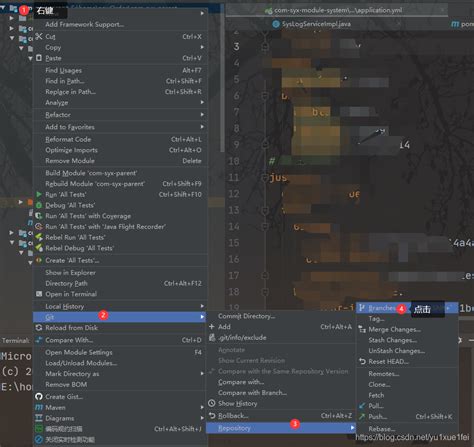The height and width of the screenshot is (447, 474).
Task: Expand the Local History submenu arrow
Action: [x=202, y=306]
